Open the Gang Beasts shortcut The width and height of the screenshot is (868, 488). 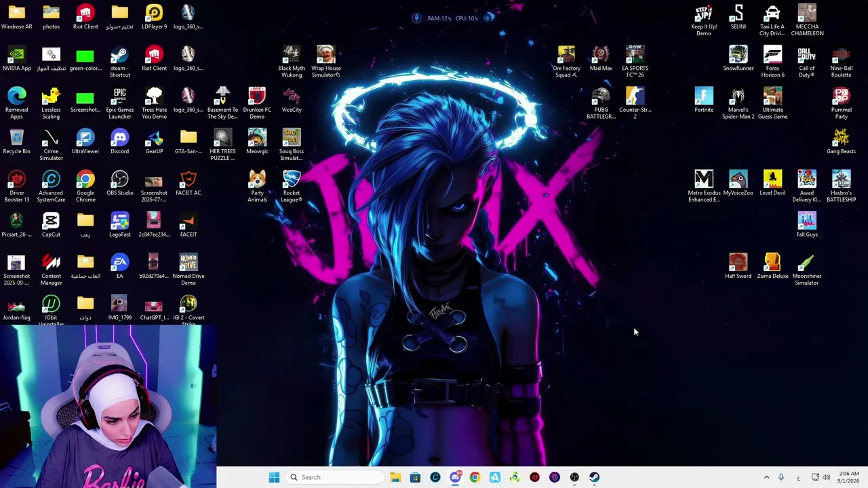[841, 142]
